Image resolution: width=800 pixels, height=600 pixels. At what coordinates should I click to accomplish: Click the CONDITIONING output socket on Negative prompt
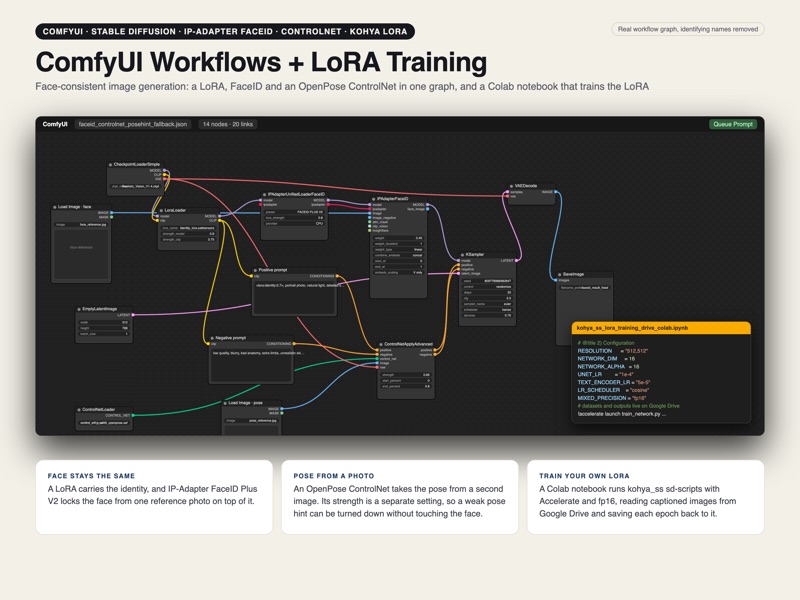(x=294, y=344)
